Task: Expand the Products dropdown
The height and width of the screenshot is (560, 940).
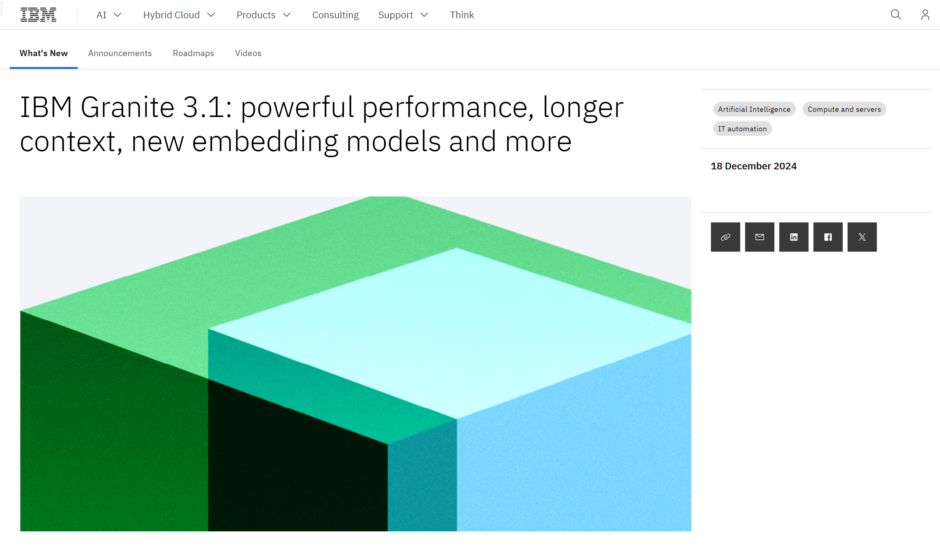Action: tap(264, 15)
